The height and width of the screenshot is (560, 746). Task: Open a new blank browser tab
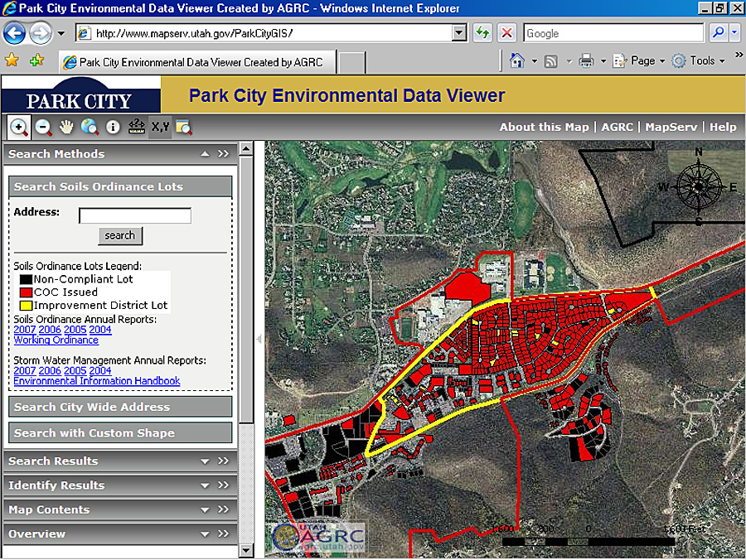coord(352,63)
